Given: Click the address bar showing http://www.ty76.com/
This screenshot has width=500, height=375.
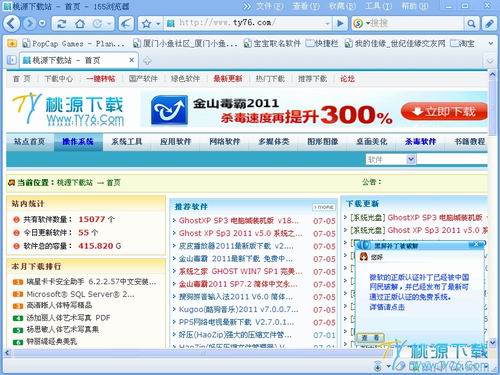Looking at the screenshot, I should pyautogui.click(x=247, y=23).
